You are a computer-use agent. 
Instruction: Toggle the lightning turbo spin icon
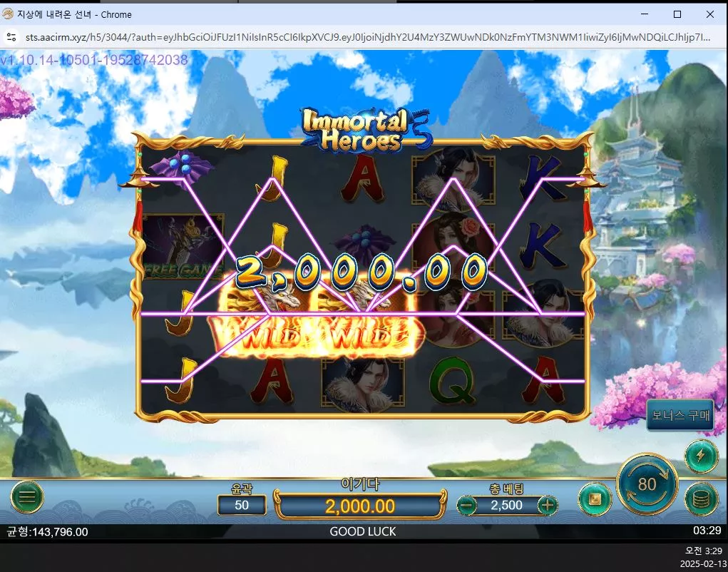(701, 456)
